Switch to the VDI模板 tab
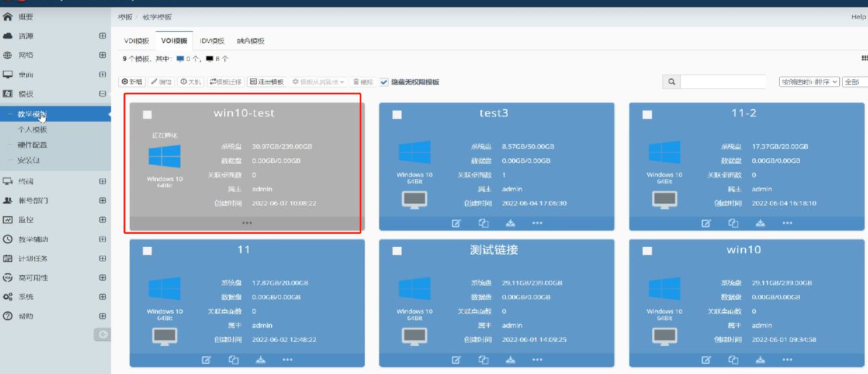Viewport: 868px width, 374px height. 136,41
